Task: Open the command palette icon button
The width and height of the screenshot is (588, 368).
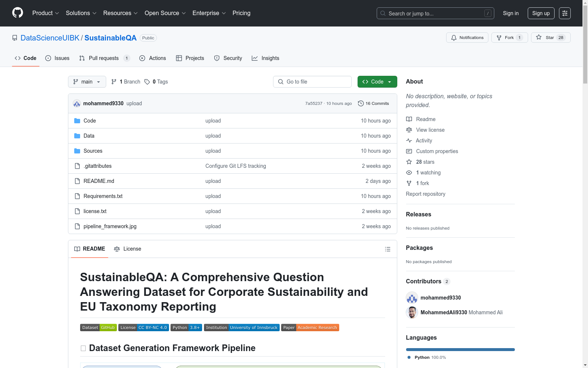Action: [x=565, y=13]
